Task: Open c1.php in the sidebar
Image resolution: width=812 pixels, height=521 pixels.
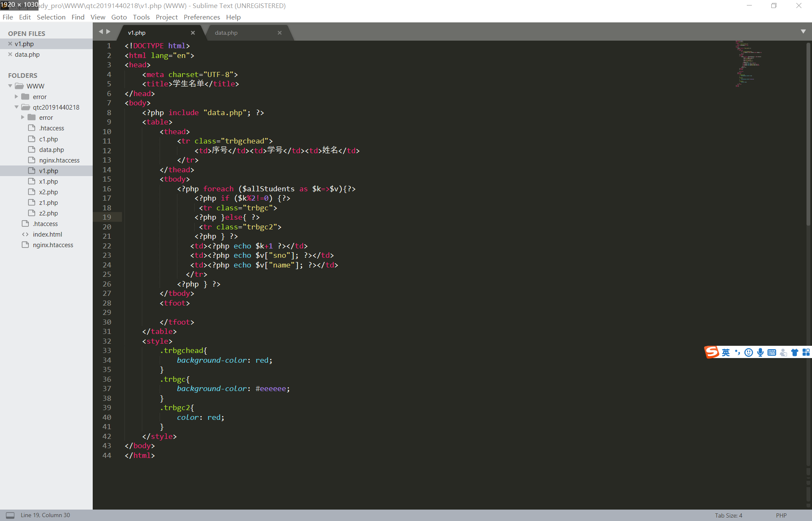Action: pyautogui.click(x=49, y=139)
